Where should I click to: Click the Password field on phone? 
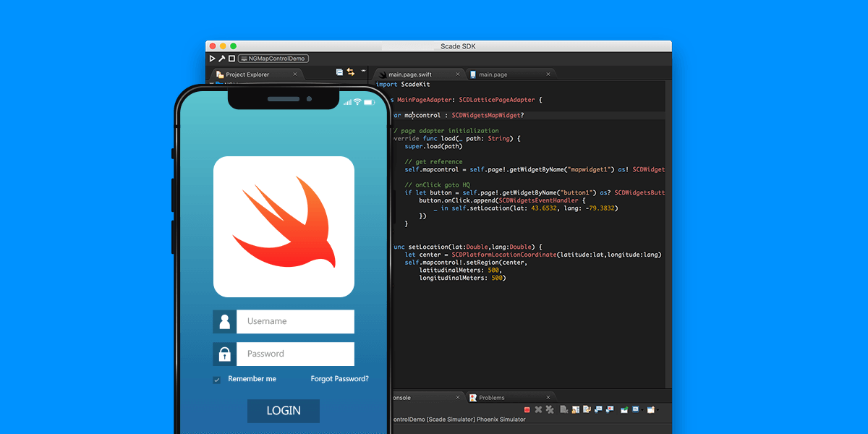coord(295,354)
